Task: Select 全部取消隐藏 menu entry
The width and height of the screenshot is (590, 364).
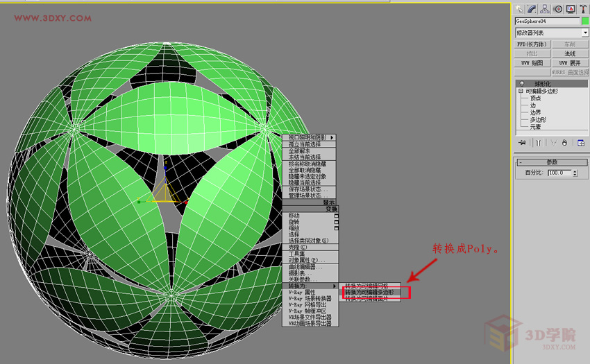Action: (309, 171)
